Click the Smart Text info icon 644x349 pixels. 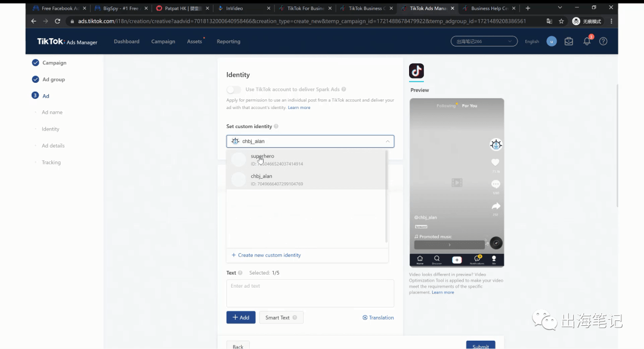coord(295,317)
